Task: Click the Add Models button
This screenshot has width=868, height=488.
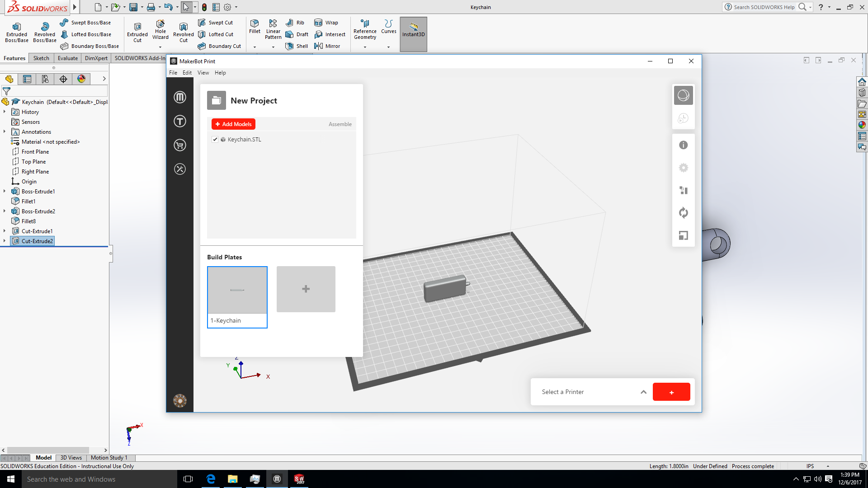Action: click(233, 124)
